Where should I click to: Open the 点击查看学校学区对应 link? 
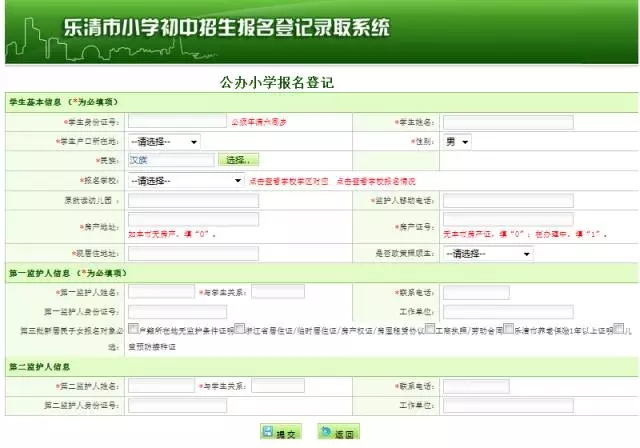289,181
